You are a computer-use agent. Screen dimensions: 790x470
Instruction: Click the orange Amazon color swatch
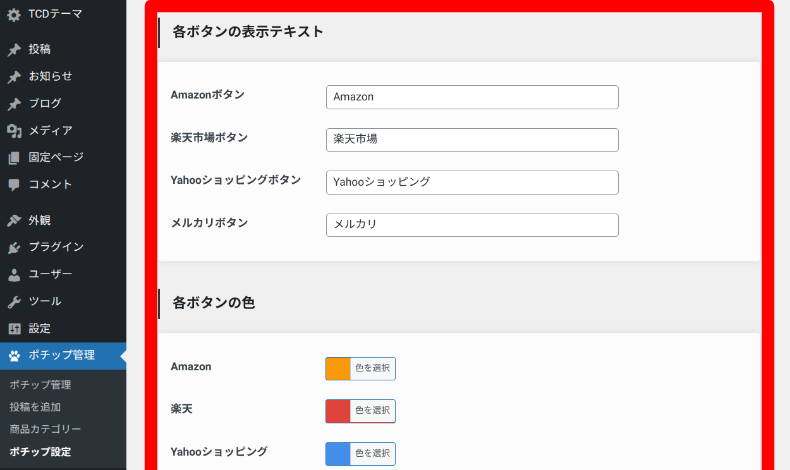tap(338, 369)
